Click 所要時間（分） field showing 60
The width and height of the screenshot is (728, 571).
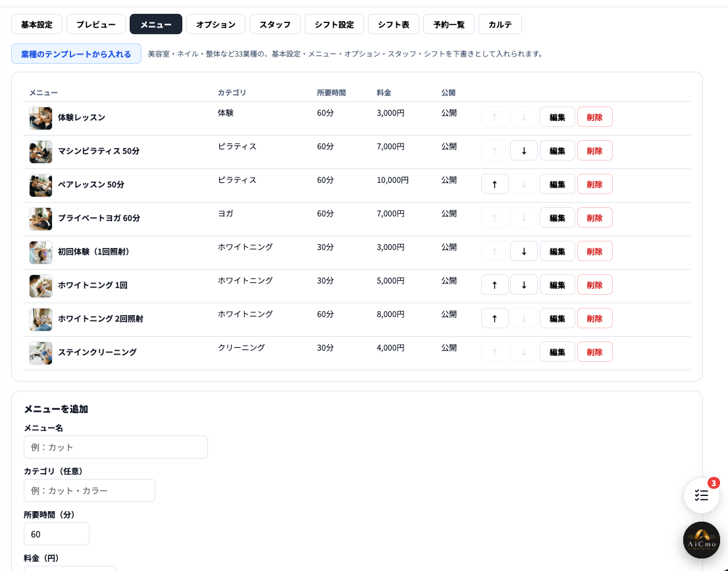click(x=57, y=534)
